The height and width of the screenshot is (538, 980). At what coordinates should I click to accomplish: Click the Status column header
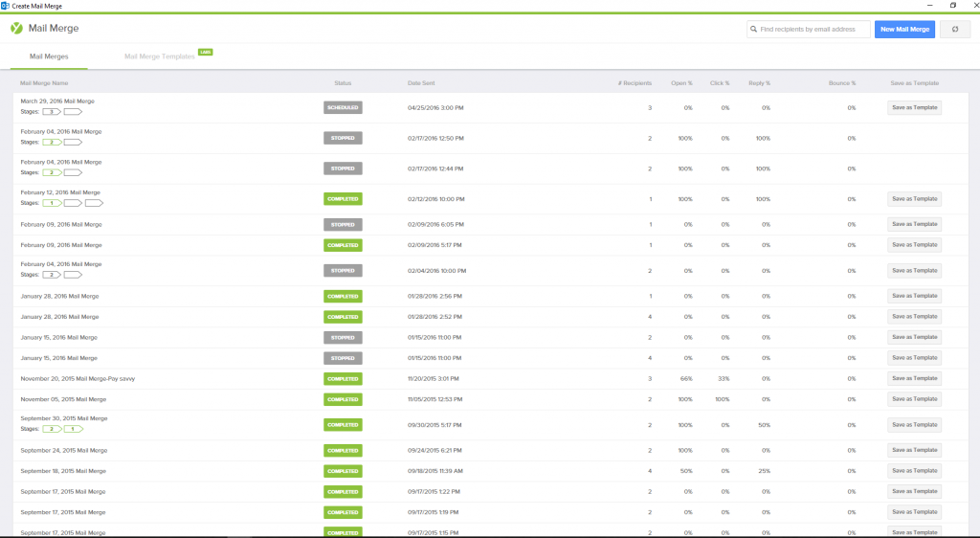pyautogui.click(x=343, y=83)
